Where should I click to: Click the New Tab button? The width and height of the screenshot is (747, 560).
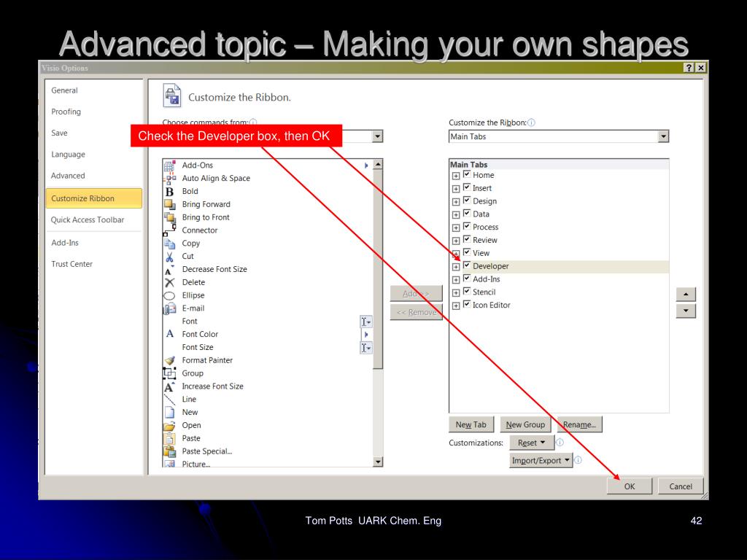coord(471,425)
